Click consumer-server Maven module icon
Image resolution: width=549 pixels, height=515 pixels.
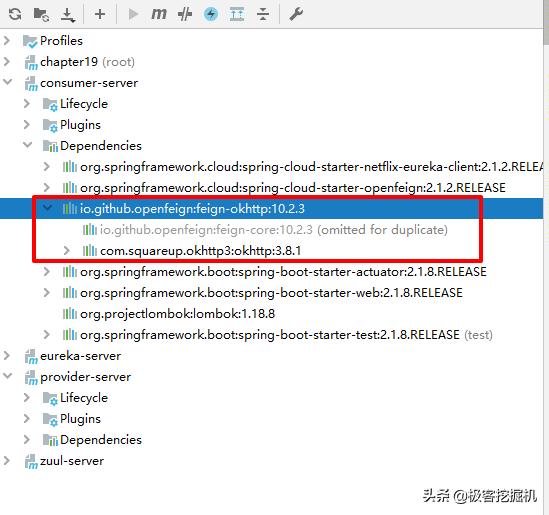click(31, 83)
